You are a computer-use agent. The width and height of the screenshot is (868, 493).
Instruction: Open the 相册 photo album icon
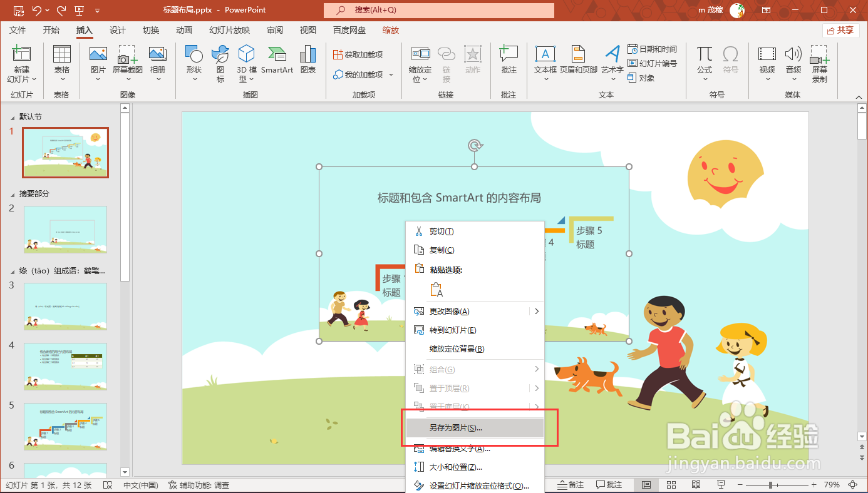158,54
